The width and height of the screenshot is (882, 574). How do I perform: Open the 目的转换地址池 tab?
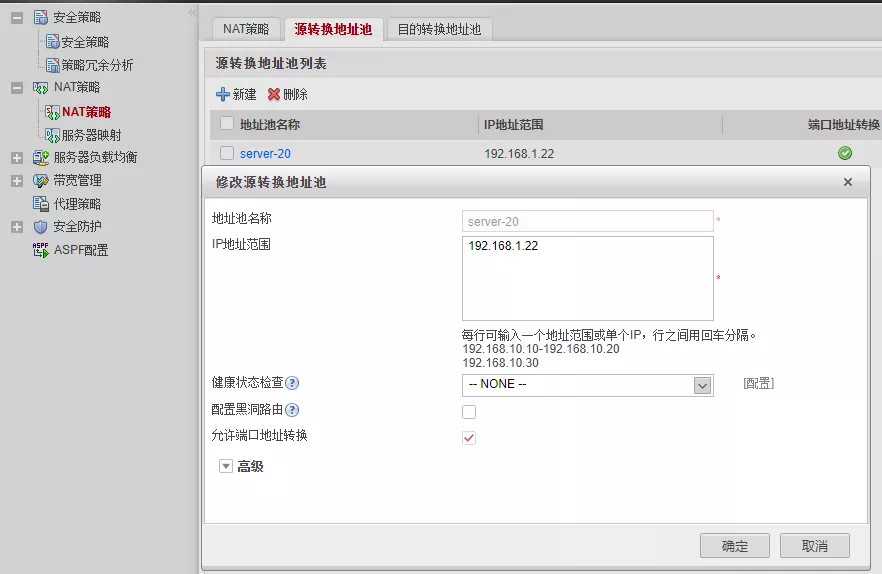click(x=439, y=29)
